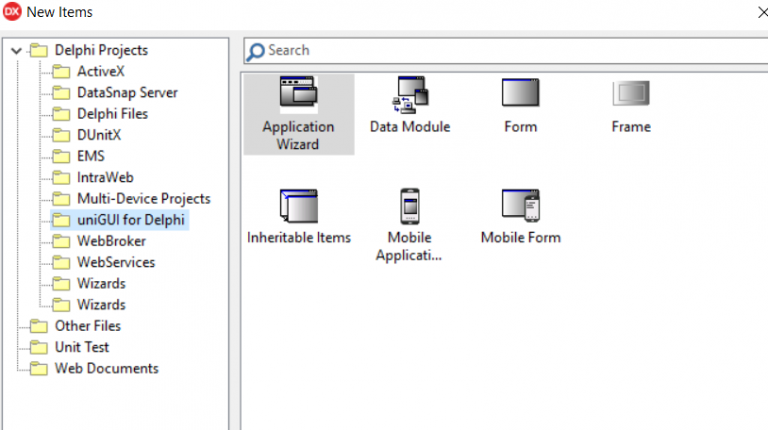Viewport: 768px width, 430px height.
Task: Open Multi-Device Projects category
Action: [143, 199]
